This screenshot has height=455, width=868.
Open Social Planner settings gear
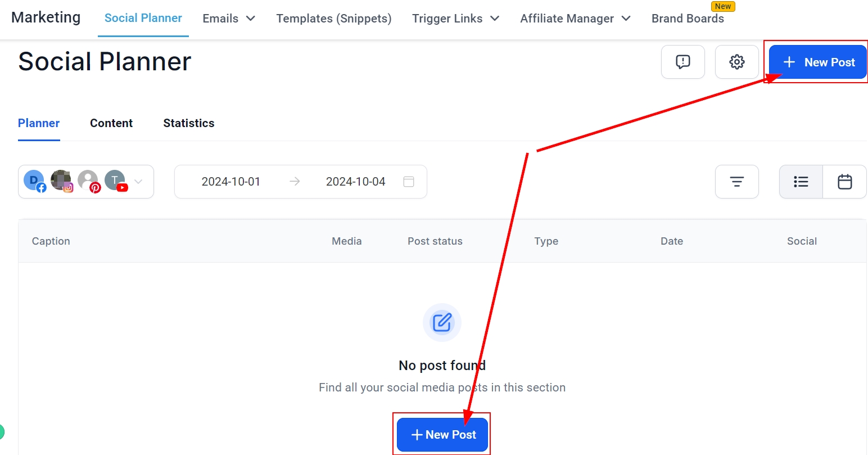click(x=736, y=62)
